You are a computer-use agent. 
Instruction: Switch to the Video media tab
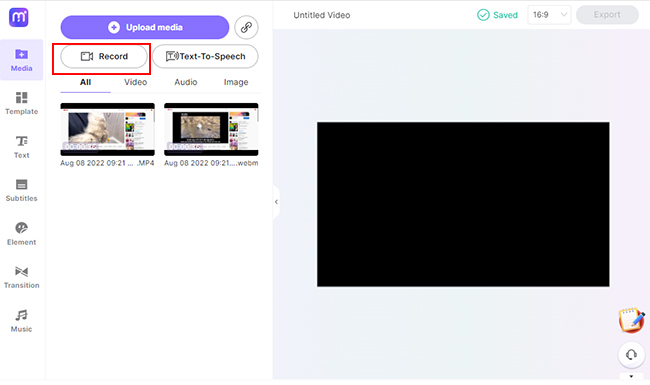(136, 82)
